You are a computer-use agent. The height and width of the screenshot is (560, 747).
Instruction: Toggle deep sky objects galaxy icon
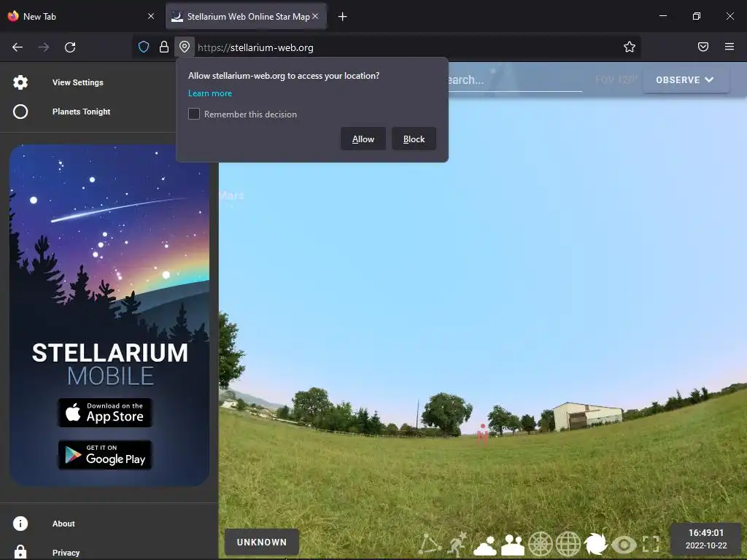click(x=595, y=544)
